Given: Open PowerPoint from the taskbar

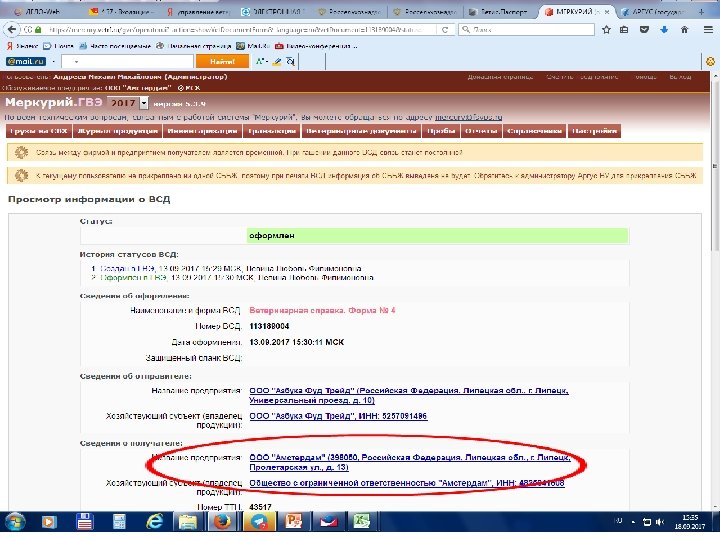Looking at the screenshot, I should 293,522.
